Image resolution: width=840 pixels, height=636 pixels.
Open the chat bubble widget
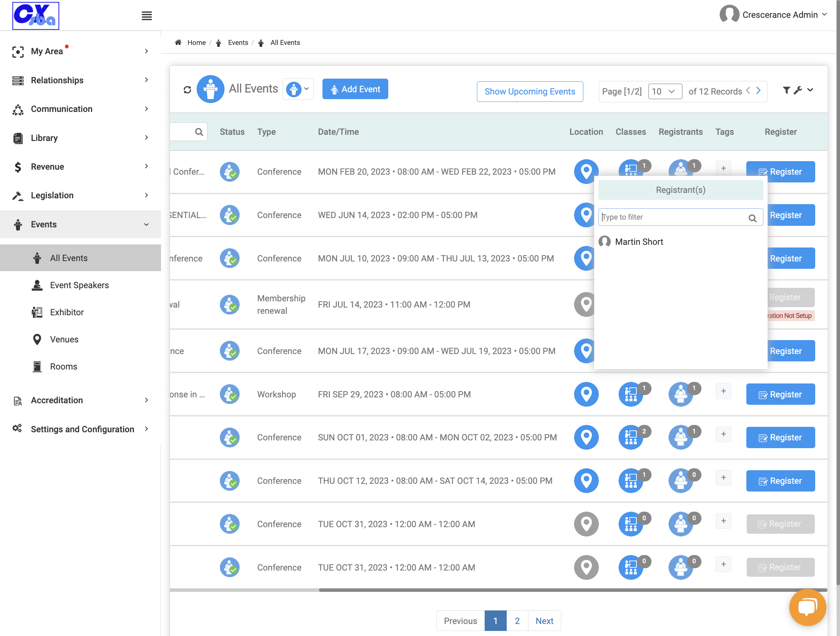pos(807,607)
